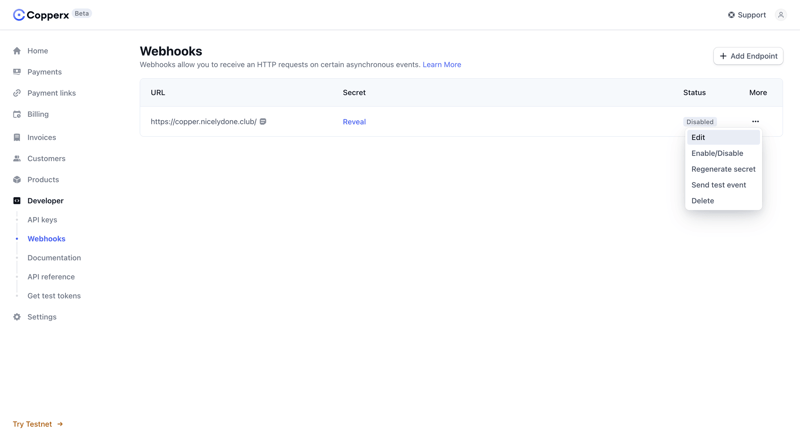
Task: Open Payment links page
Action: click(x=52, y=93)
